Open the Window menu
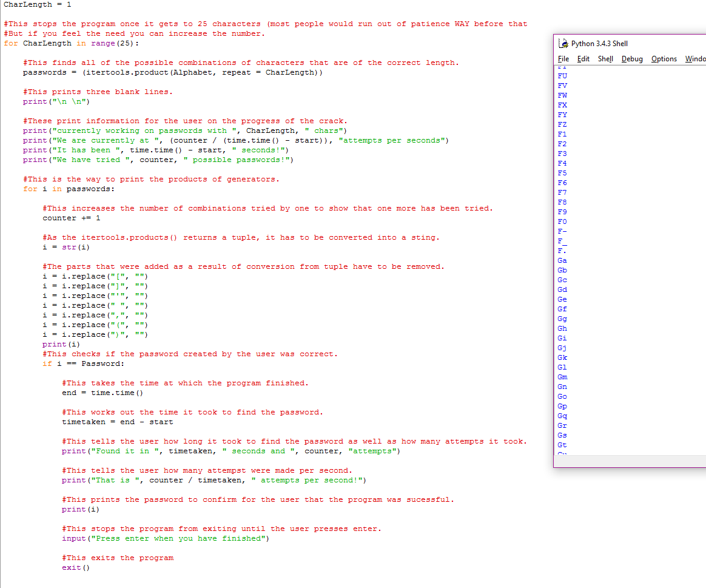 695,59
